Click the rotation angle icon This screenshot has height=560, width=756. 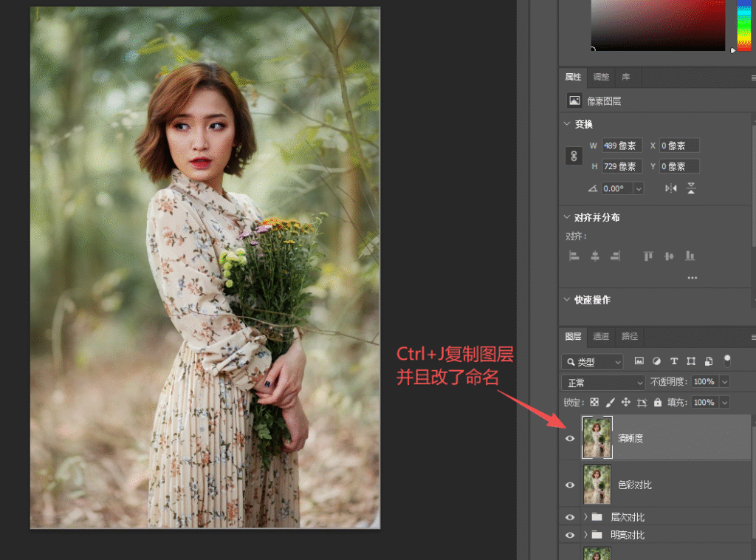[593, 188]
